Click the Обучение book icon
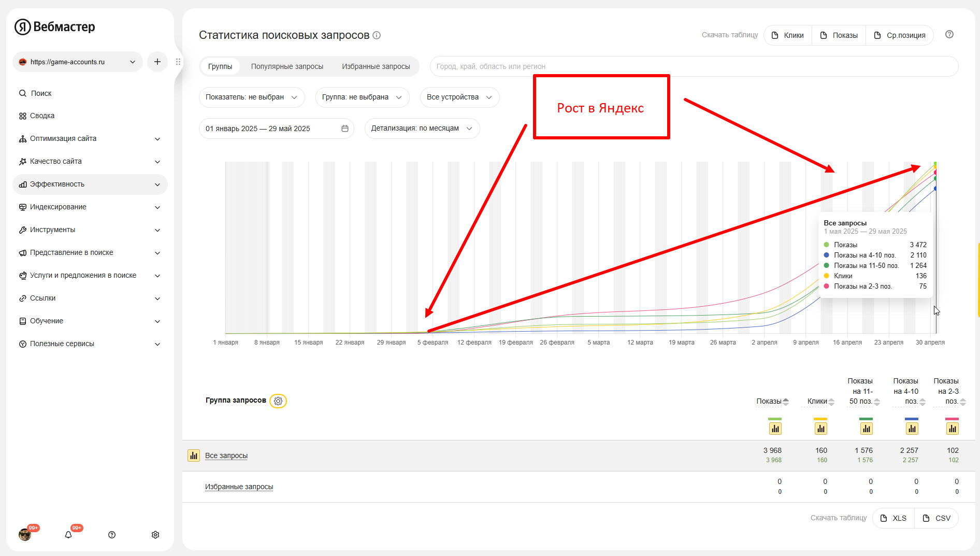Viewport: 980px width, 556px height. tap(23, 321)
